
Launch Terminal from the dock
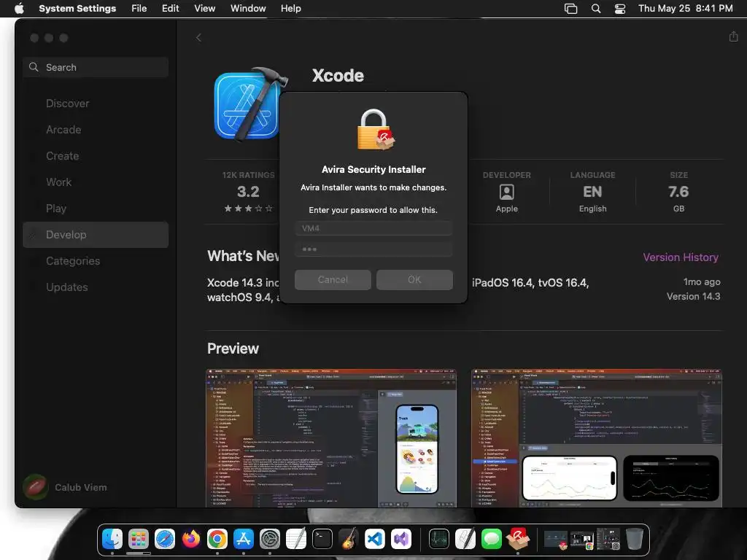tap(322, 539)
